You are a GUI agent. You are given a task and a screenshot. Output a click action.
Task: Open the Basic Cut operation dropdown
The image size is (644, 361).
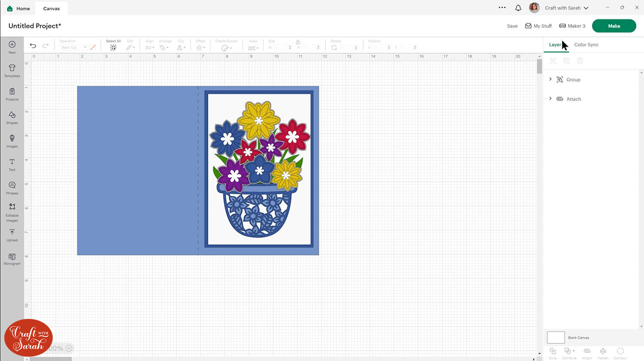point(73,47)
